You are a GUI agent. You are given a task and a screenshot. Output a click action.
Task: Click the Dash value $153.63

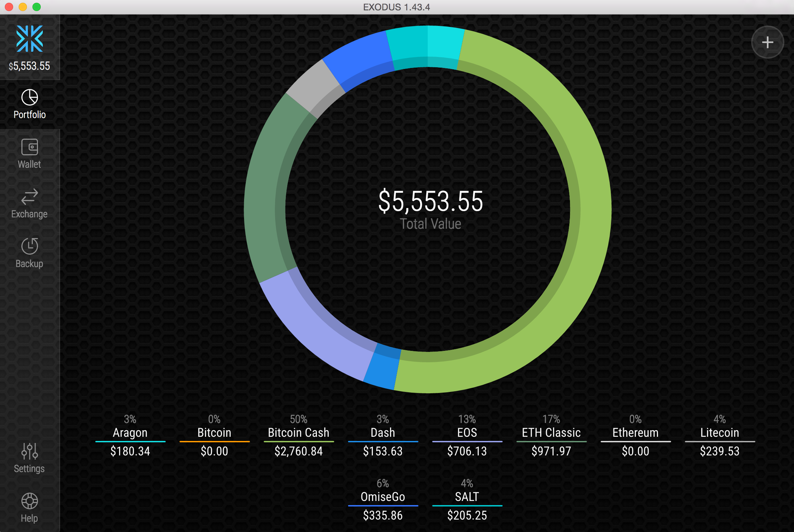[x=383, y=451]
